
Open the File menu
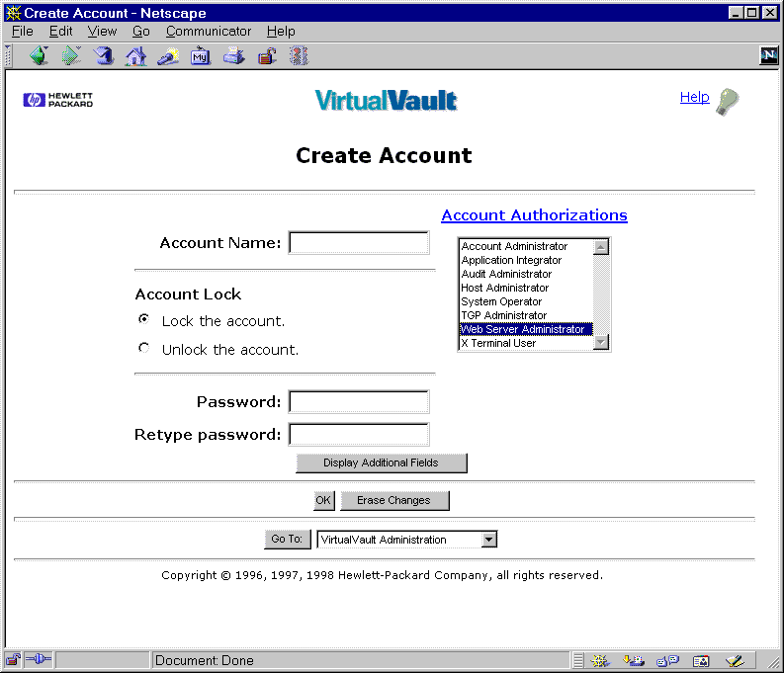coord(23,31)
